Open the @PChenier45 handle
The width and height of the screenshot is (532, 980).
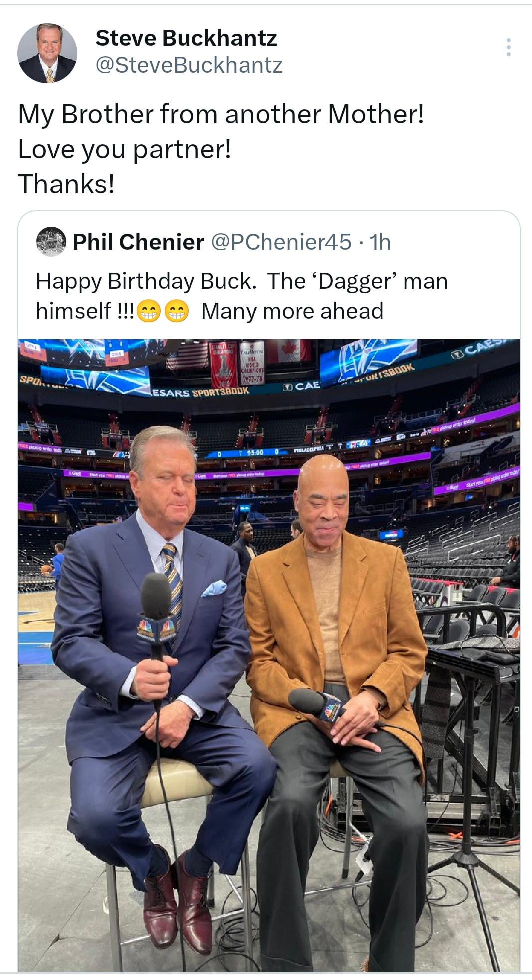(281, 242)
